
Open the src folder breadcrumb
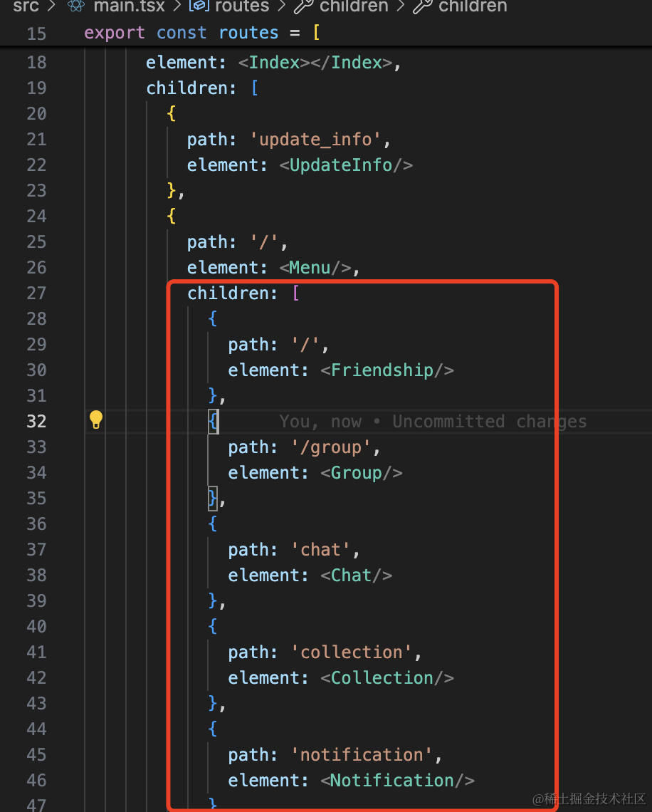(26, 6)
